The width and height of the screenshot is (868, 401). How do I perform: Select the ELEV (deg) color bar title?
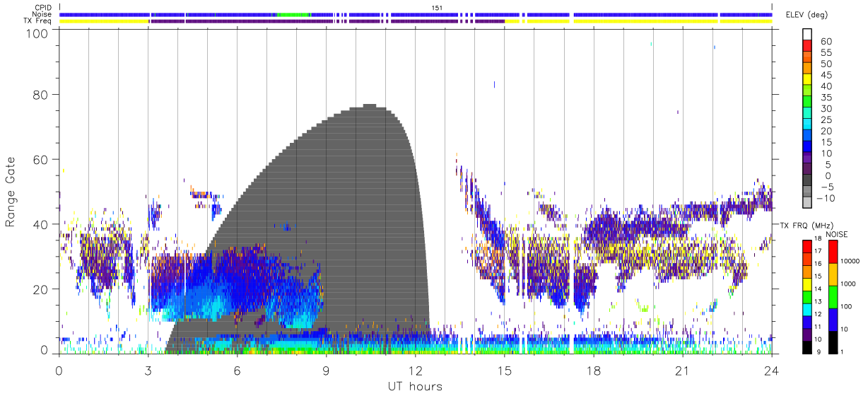pos(807,15)
